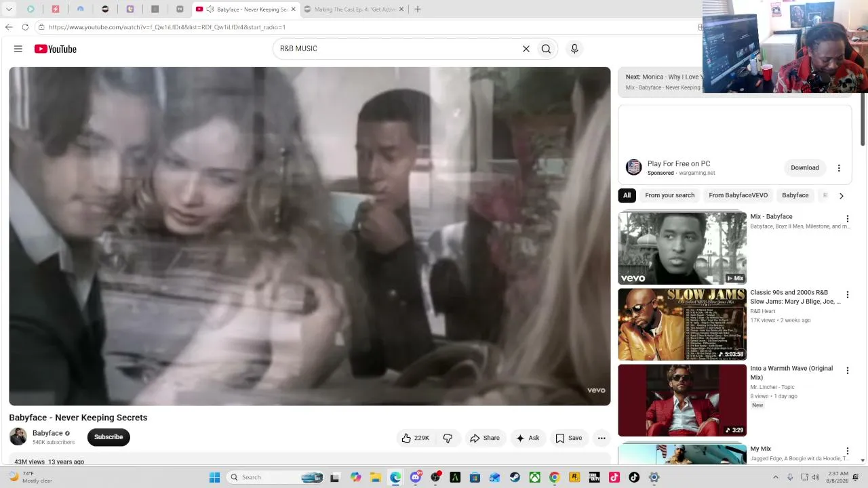The image size is (868, 488).
Task: Open Microsoft Edge from the taskbar
Action: coord(395,477)
